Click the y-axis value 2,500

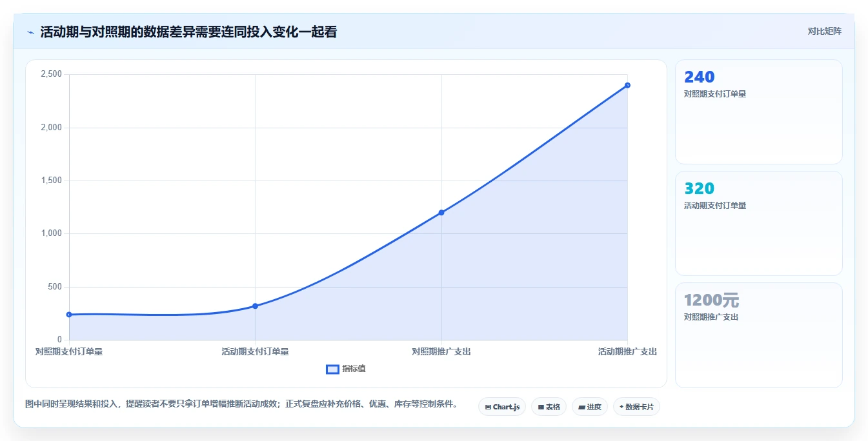(x=51, y=74)
